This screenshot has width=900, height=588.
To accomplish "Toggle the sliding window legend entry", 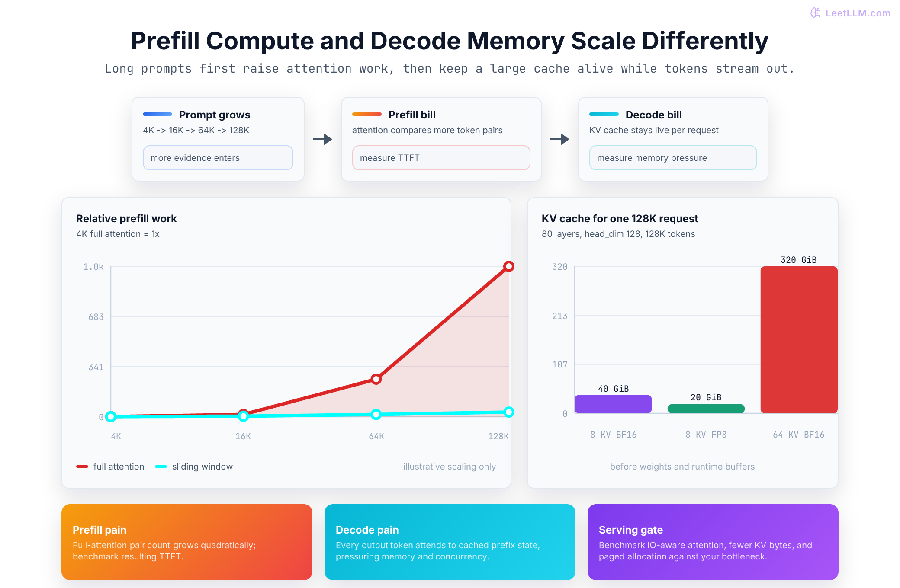I will click(x=194, y=467).
